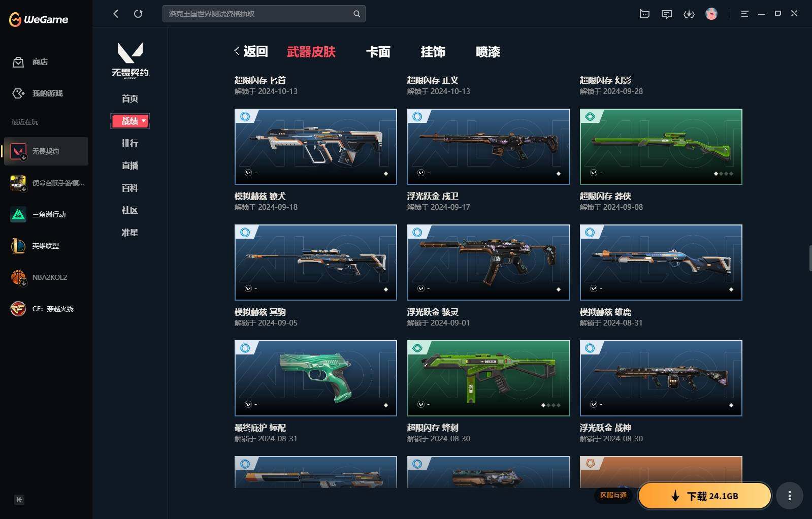812x519 pixels.
Task: Open 排行 in Valorant navigation
Action: pyautogui.click(x=130, y=143)
